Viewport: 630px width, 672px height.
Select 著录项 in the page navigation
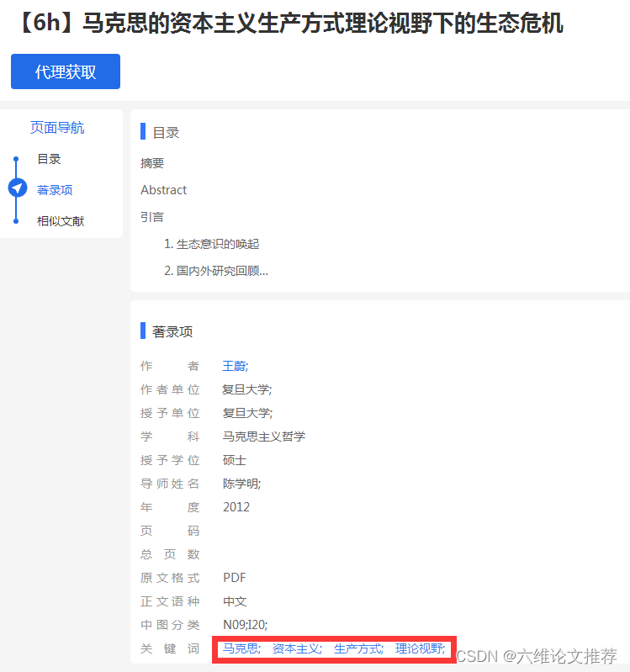[x=55, y=190]
